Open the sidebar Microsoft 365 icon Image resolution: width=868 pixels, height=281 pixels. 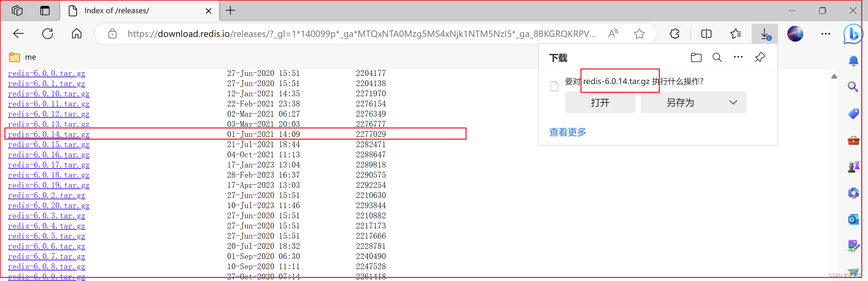coord(853,193)
